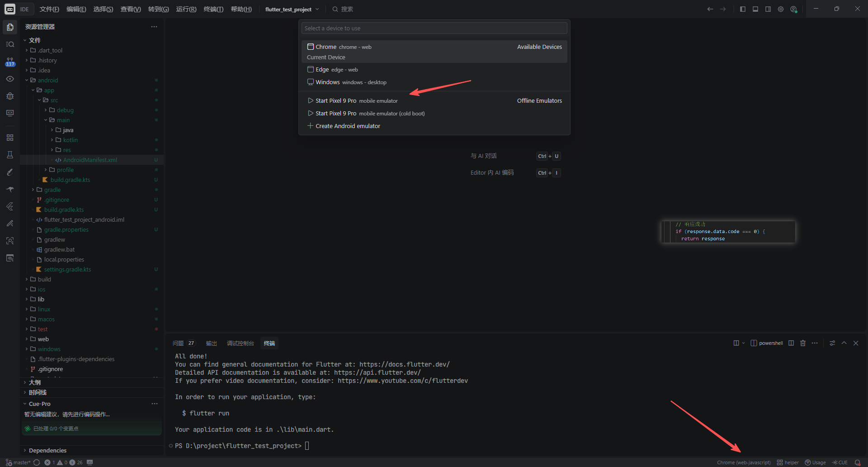Click the master branch indicator
Viewport: 868px width, 467px height.
[x=18, y=462]
